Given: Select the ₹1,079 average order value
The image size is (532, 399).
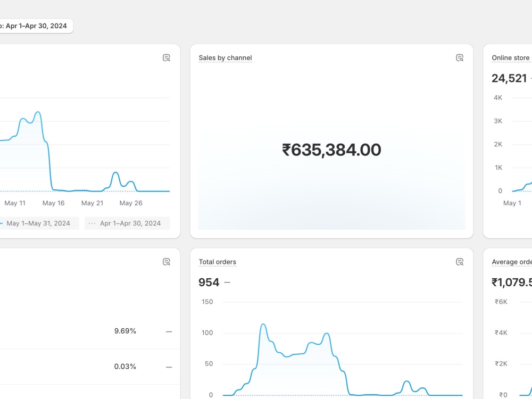Looking at the screenshot, I should 512,282.
